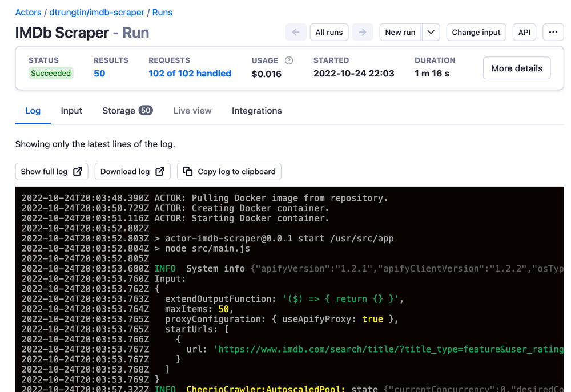Click the previous run arrow icon
The height and width of the screenshot is (392, 571).
pyautogui.click(x=296, y=32)
